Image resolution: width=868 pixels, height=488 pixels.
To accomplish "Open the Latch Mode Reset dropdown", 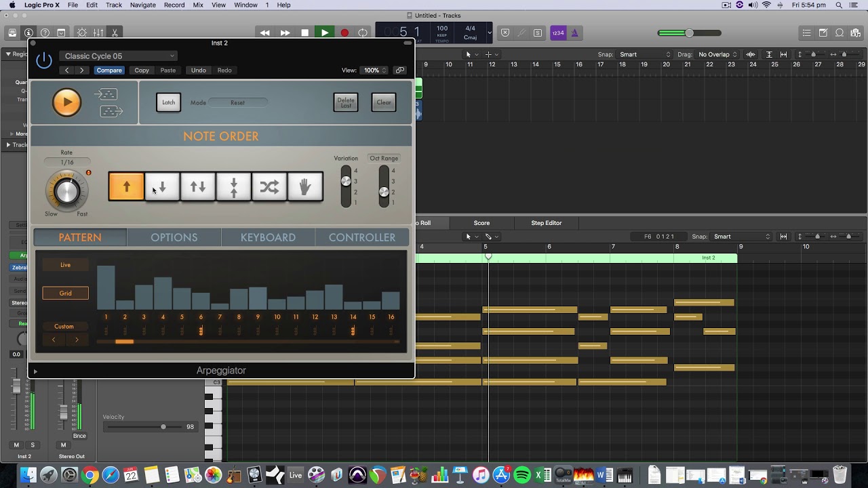I will (x=237, y=103).
